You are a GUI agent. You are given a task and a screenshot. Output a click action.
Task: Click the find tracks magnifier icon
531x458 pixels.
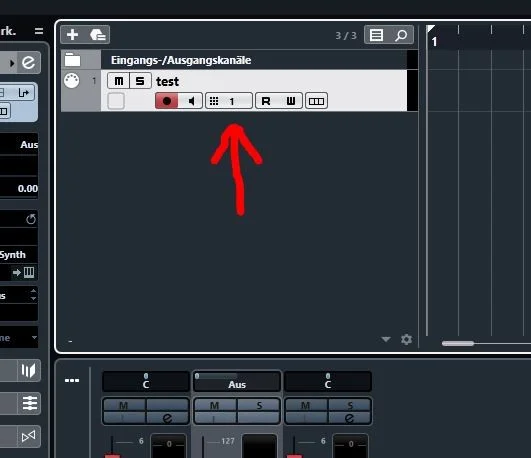401,35
